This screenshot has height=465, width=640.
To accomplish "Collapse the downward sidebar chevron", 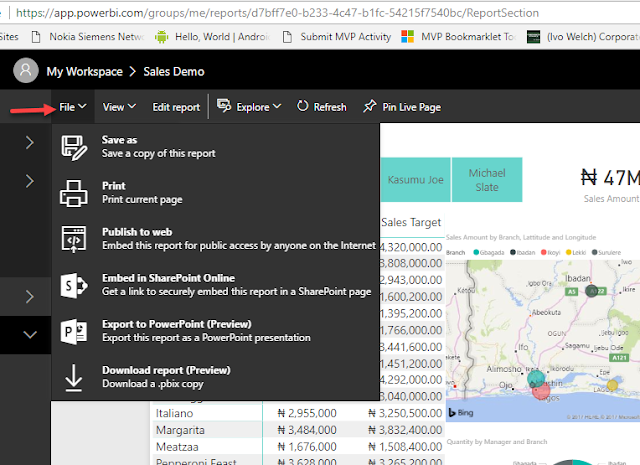I will coord(30,335).
